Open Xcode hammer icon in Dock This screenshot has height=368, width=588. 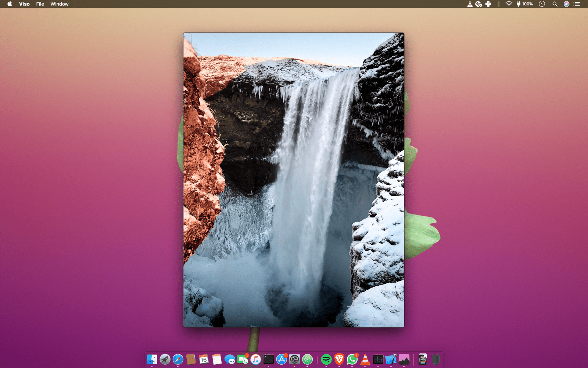coord(391,359)
